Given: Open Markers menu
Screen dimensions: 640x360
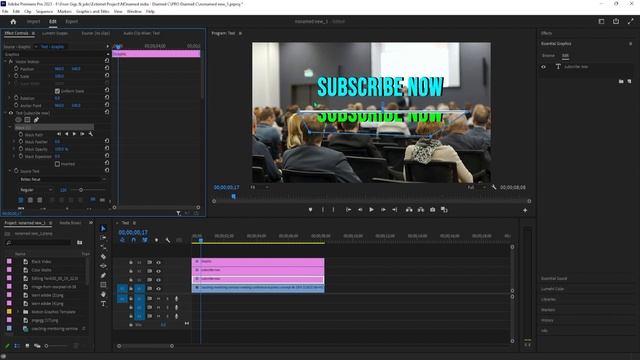Looking at the screenshot, I should [x=64, y=11].
